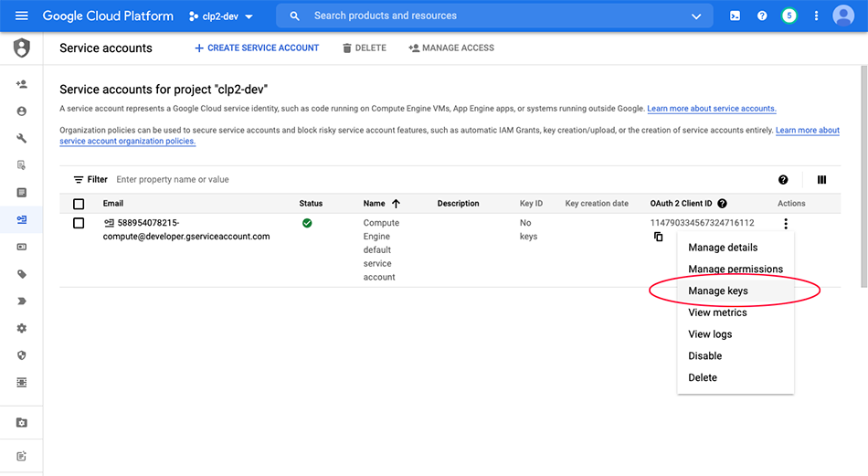Click the vertical page scrollbar
This screenshot has width=868, height=476.
coord(863,183)
